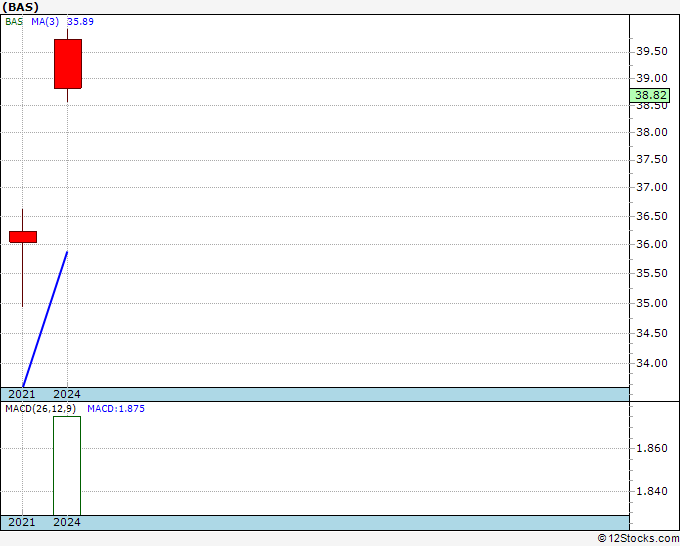Click the MA(3) legend label
Screen dimensions: 680x546
click(x=45, y=22)
